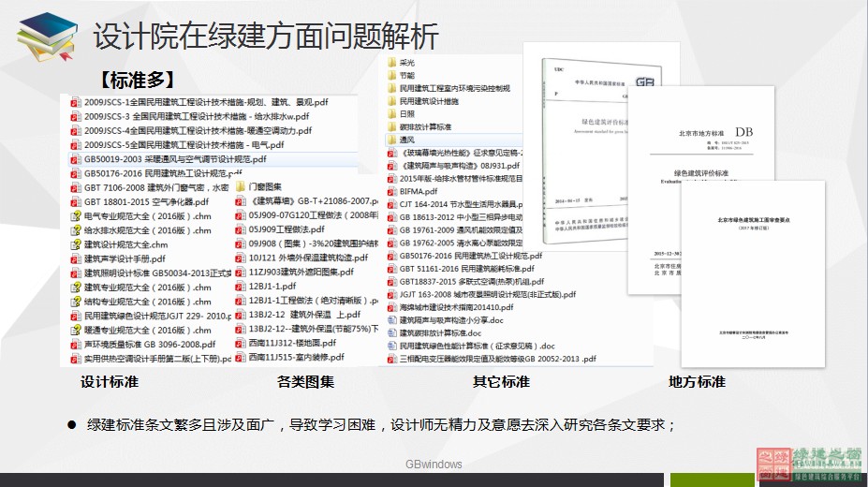Click the PDF icon of 05J909工程做法.pdf
This screenshot has width=868, height=487.
tap(241, 229)
